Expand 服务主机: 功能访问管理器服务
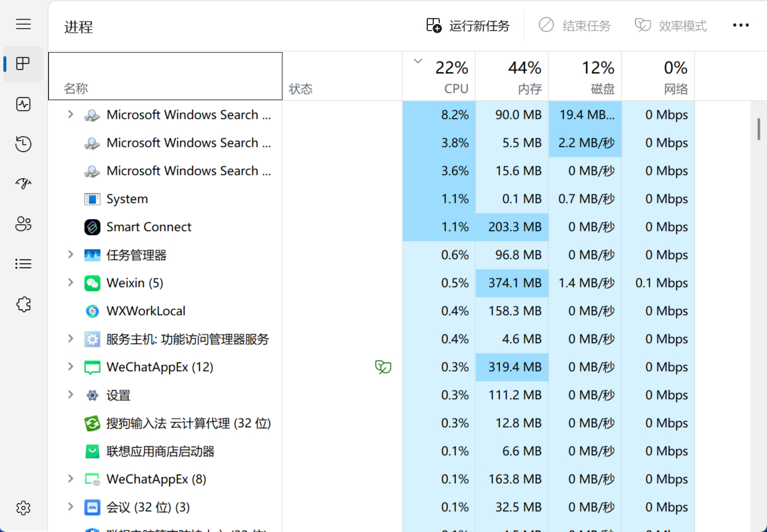 coord(71,338)
